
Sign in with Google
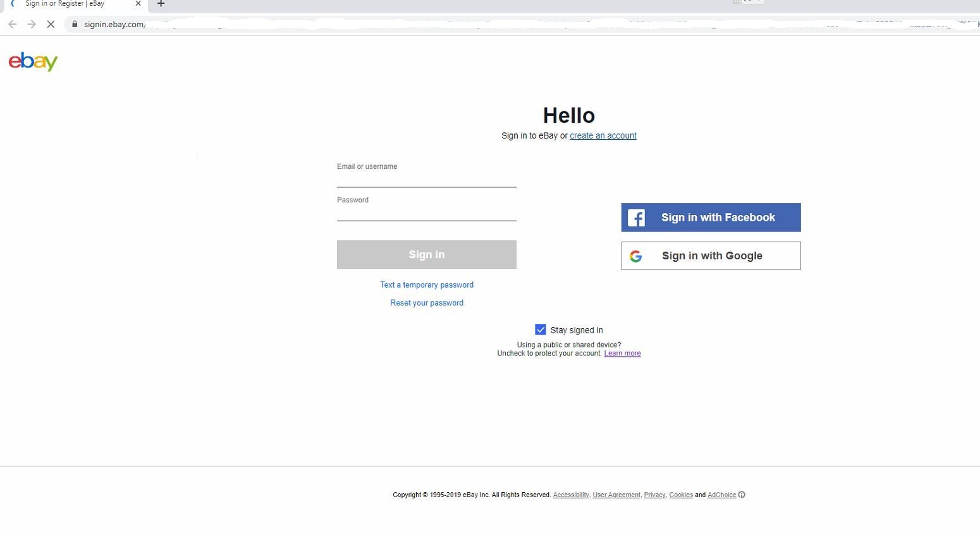[x=711, y=256]
